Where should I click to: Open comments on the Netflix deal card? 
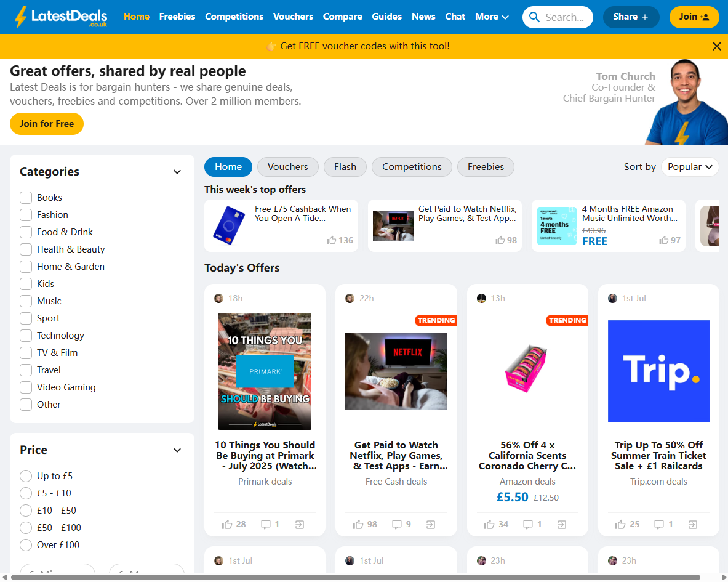pyautogui.click(x=398, y=525)
